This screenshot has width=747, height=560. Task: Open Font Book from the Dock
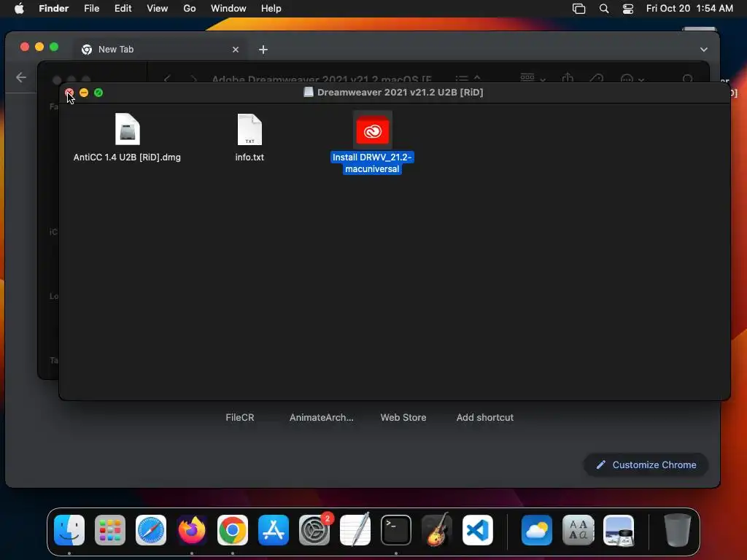(x=578, y=530)
